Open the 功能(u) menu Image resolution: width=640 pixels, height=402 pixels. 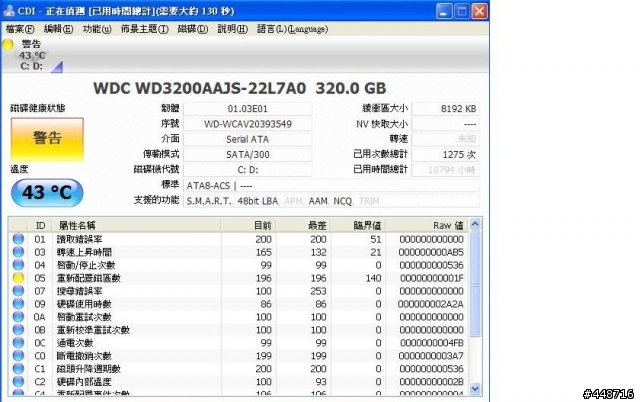tap(97, 29)
